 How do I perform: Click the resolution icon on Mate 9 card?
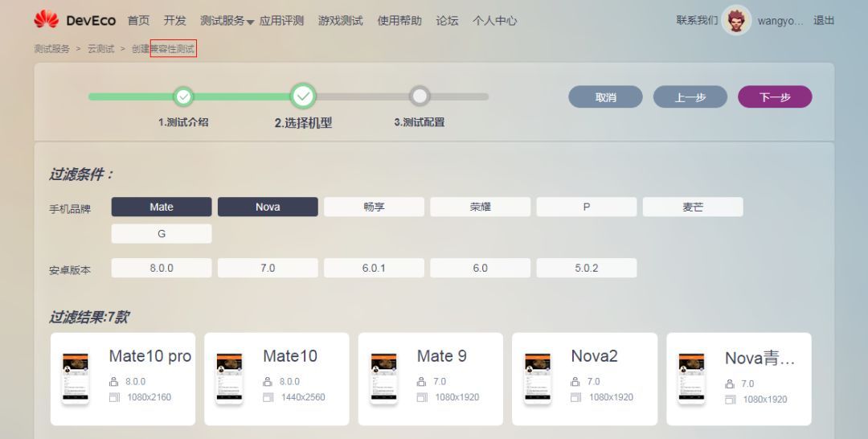click(x=422, y=397)
